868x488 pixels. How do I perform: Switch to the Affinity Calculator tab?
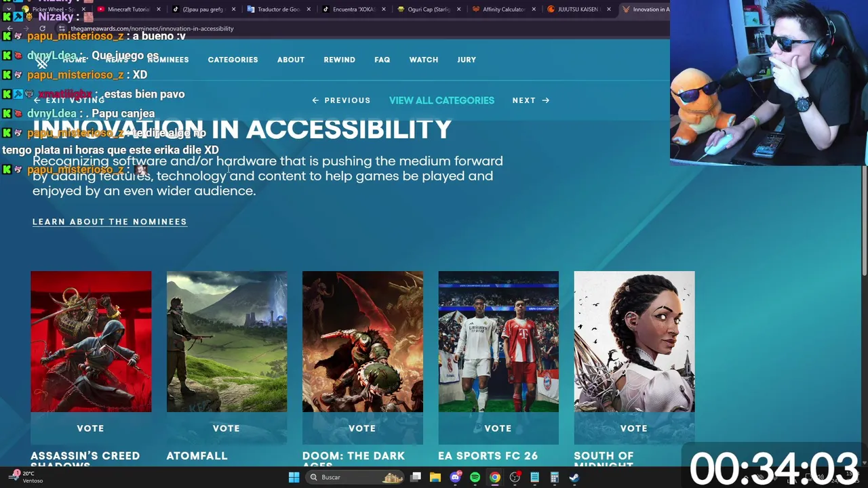click(503, 9)
